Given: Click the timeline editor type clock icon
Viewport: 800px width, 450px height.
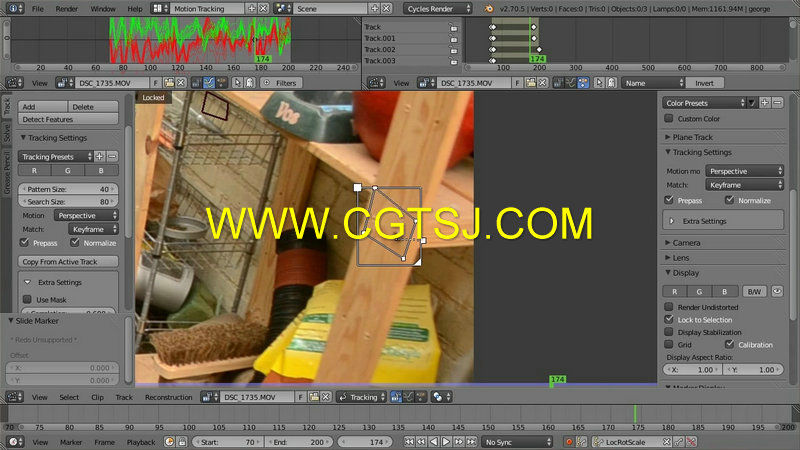Looking at the screenshot, I should (x=15, y=442).
